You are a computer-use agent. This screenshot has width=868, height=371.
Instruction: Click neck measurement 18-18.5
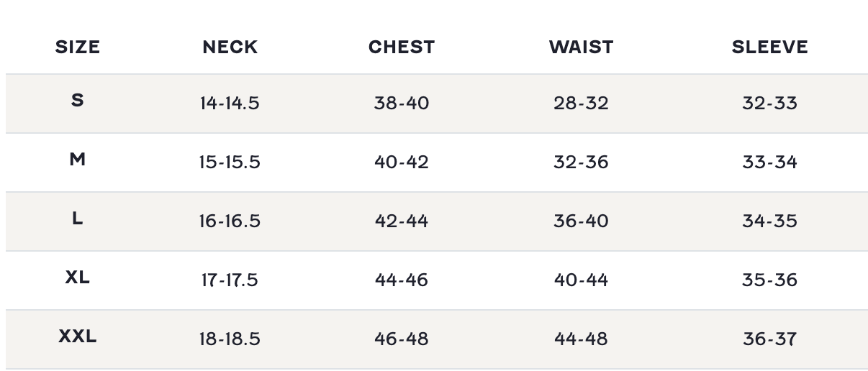[x=230, y=339]
